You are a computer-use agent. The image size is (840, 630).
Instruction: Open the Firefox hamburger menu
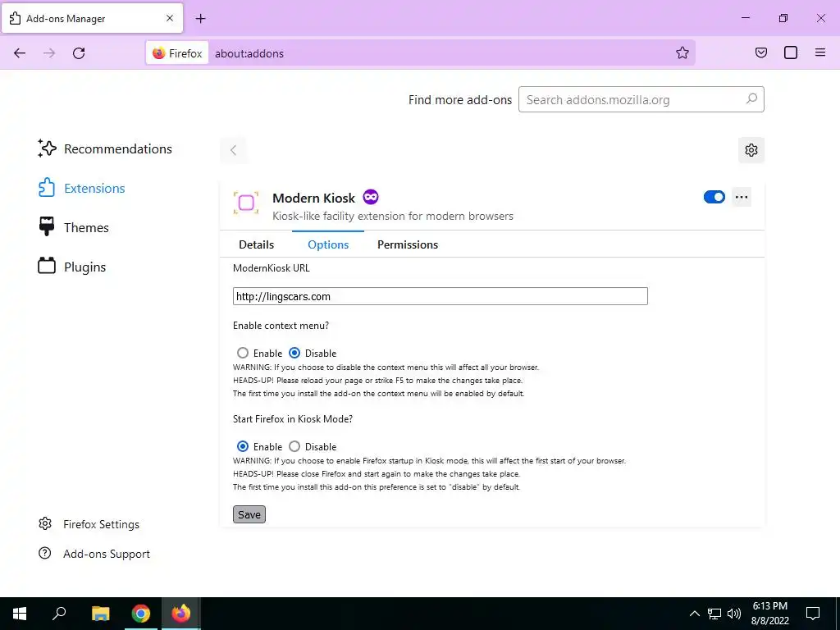click(820, 52)
